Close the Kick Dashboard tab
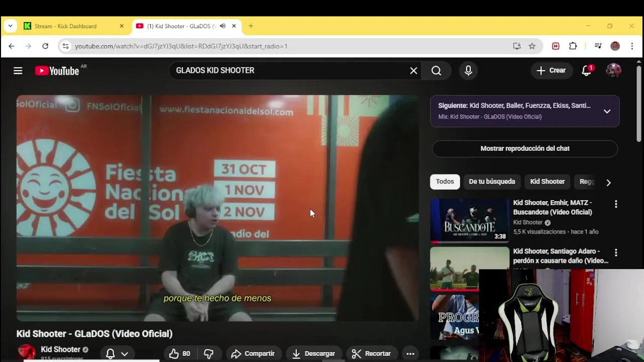Viewport: 644px width, 362px height. click(x=121, y=26)
